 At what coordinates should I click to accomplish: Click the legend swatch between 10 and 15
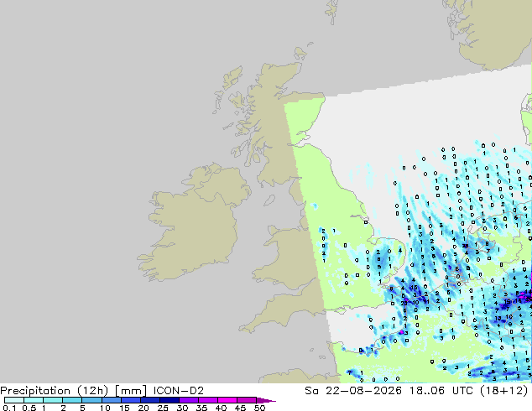pos(111,400)
